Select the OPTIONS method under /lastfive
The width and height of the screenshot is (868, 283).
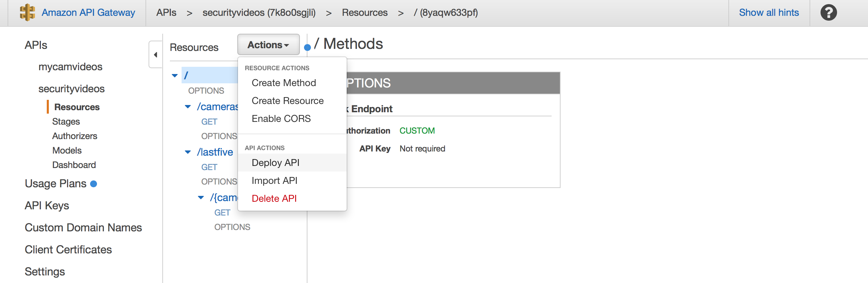click(219, 181)
